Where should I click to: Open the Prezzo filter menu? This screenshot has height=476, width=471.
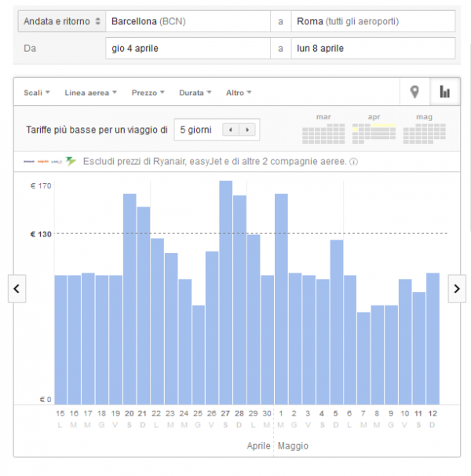(148, 93)
